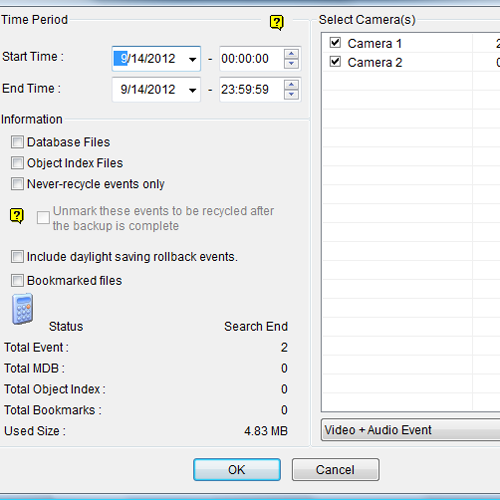Increase the end time with up arrow
The width and height of the screenshot is (500, 500).
point(292,85)
